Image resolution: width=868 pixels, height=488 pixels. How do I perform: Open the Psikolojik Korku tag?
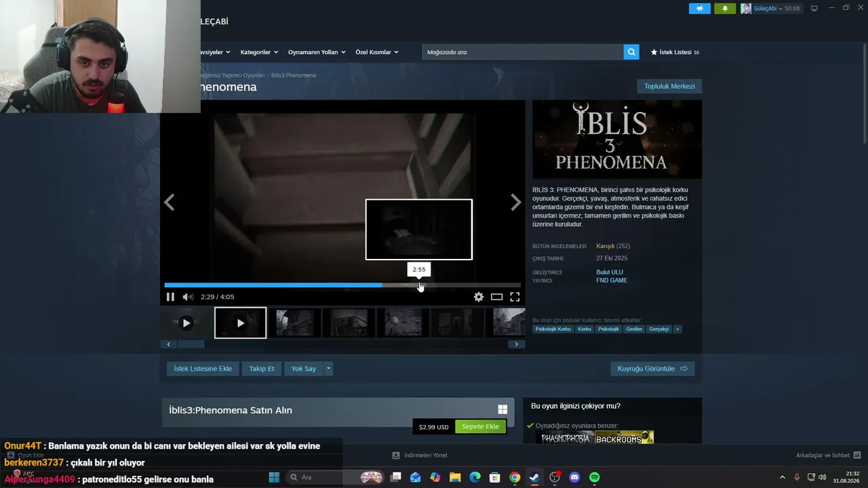(553, 329)
